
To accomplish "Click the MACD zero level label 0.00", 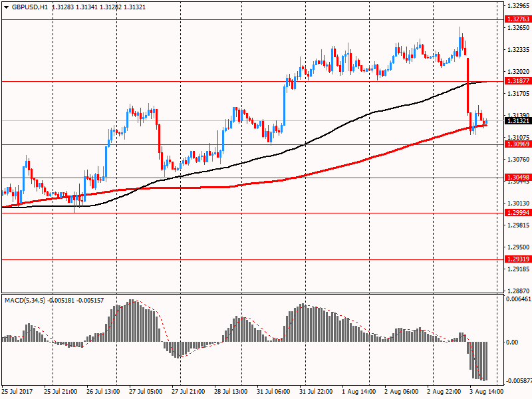I will tap(512, 342).
